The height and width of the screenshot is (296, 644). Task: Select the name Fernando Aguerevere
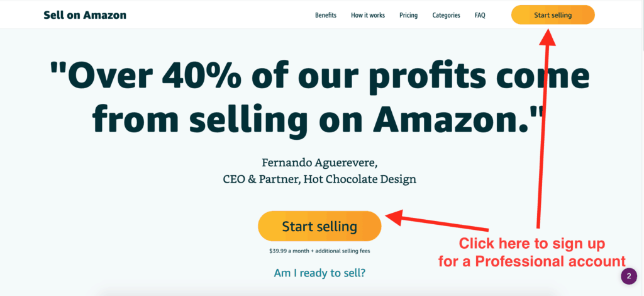[319, 162]
